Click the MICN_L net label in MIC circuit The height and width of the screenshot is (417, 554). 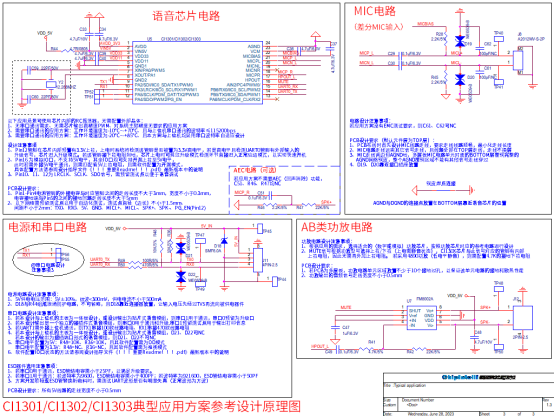click(x=366, y=63)
